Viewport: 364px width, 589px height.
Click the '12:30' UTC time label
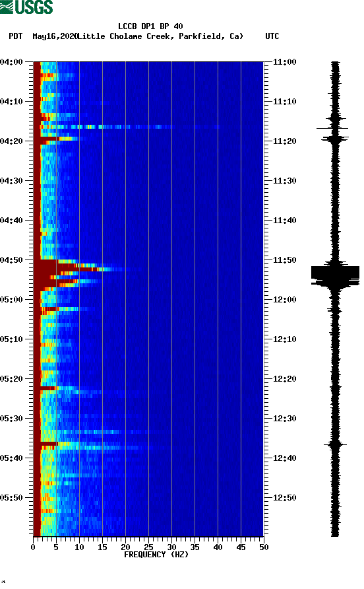pos(284,419)
